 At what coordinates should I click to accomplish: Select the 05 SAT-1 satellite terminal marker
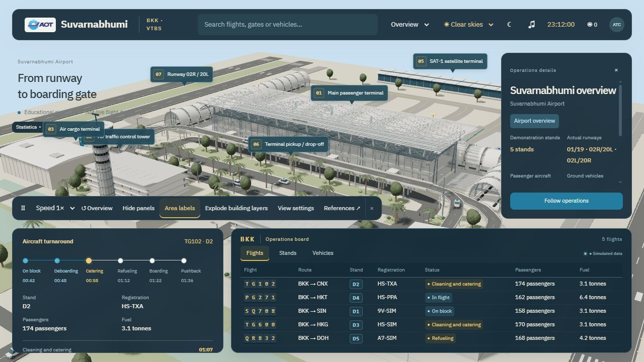[x=450, y=61]
